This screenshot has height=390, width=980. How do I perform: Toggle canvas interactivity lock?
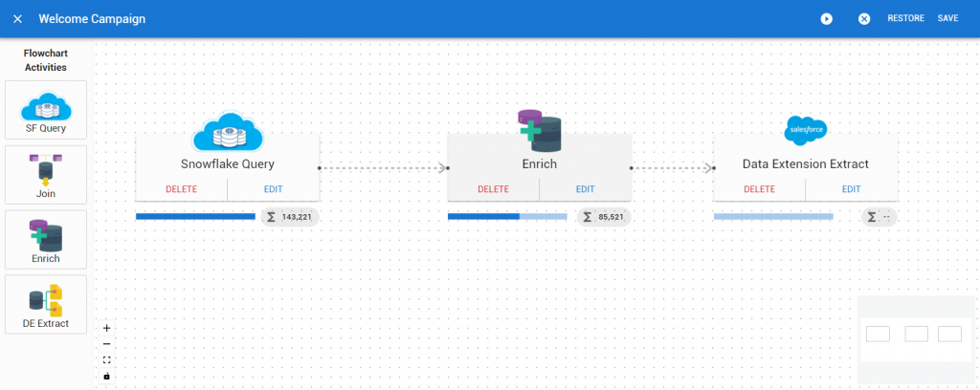pyautogui.click(x=106, y=376)
